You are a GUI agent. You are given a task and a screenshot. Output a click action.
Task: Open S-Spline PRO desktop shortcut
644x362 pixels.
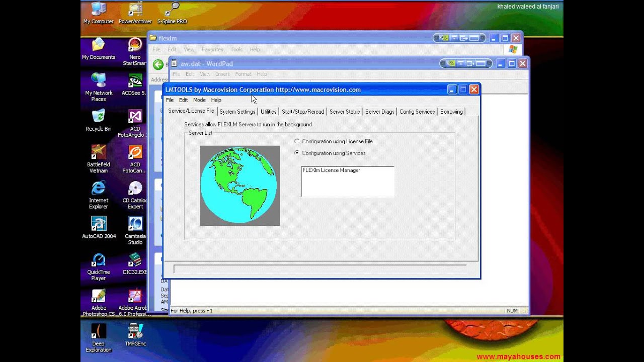click(172, 13)
